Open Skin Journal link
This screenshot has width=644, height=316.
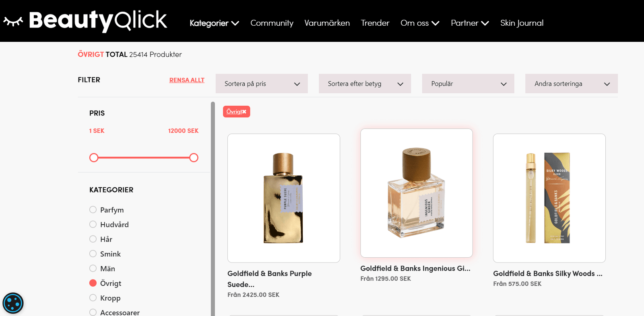click(522, 23)
